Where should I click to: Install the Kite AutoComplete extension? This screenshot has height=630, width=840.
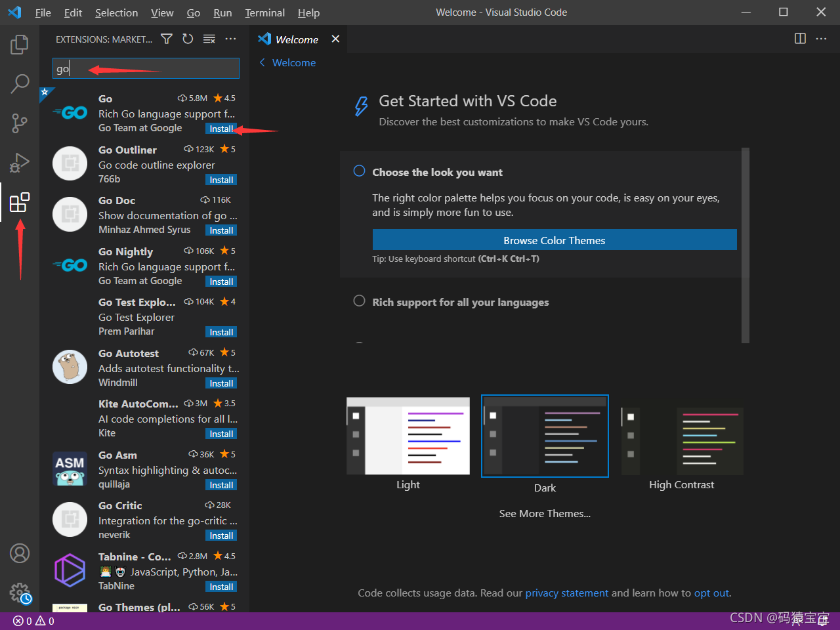[221, 434]
